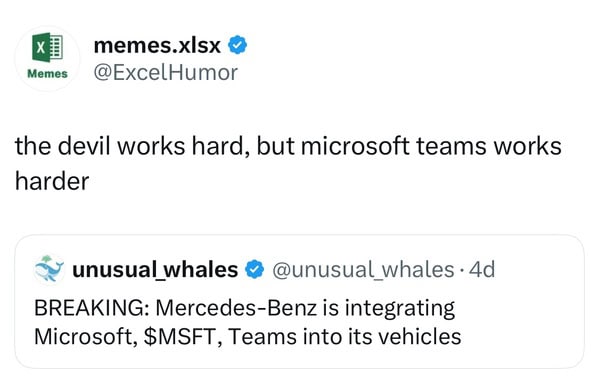Click the verified badge next to memes.xlsx
The width and height of the screenshot is (599, 389).
pos(238,45)
